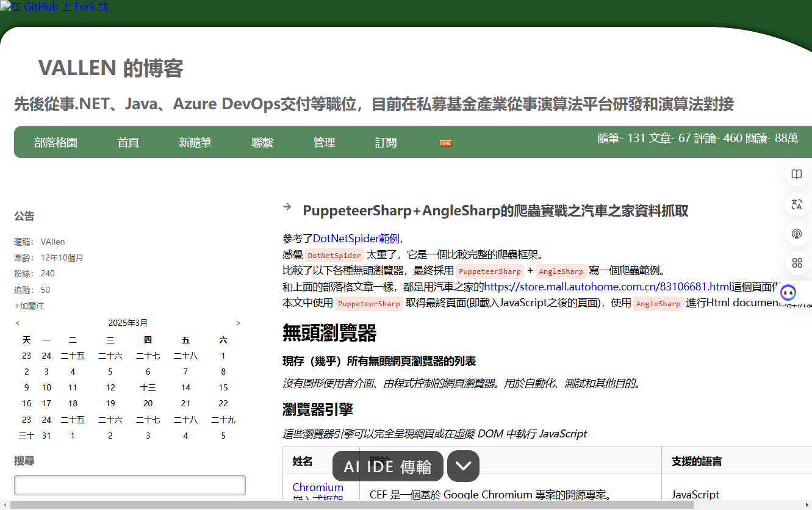
Task: Click the 240 followers count
Action: click(x=48, y=273)
